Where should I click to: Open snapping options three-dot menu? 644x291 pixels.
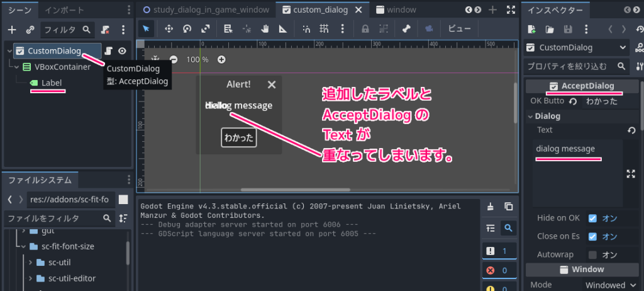[343, 28]
